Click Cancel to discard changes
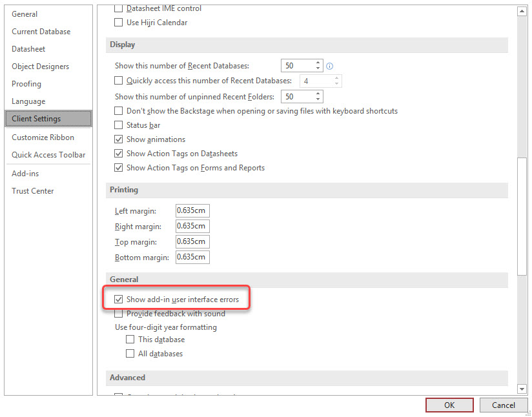 (x=503, y=405)
